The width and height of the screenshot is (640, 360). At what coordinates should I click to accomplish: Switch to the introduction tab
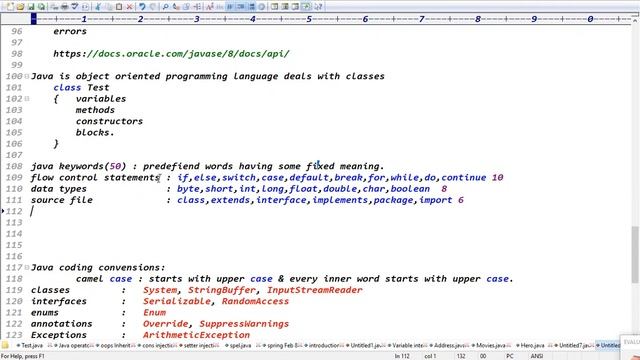[324, 345]
